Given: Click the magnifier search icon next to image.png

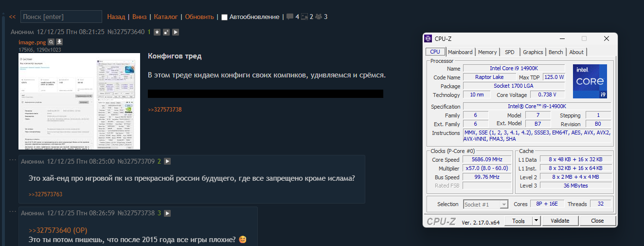Looking at the screenshot, I should 51,42.
